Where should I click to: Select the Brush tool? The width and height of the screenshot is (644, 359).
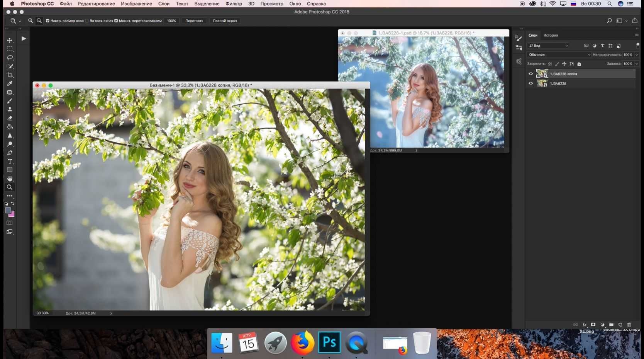pos(10,101)
